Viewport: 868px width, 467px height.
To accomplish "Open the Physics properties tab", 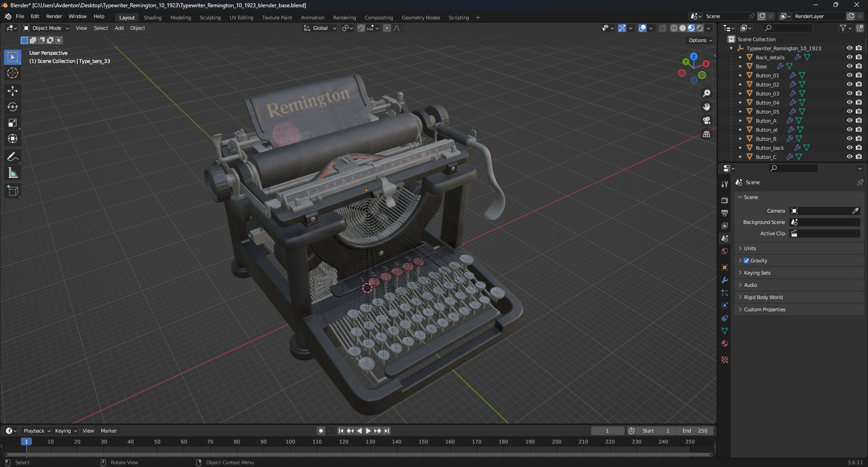I will point(725,305).
